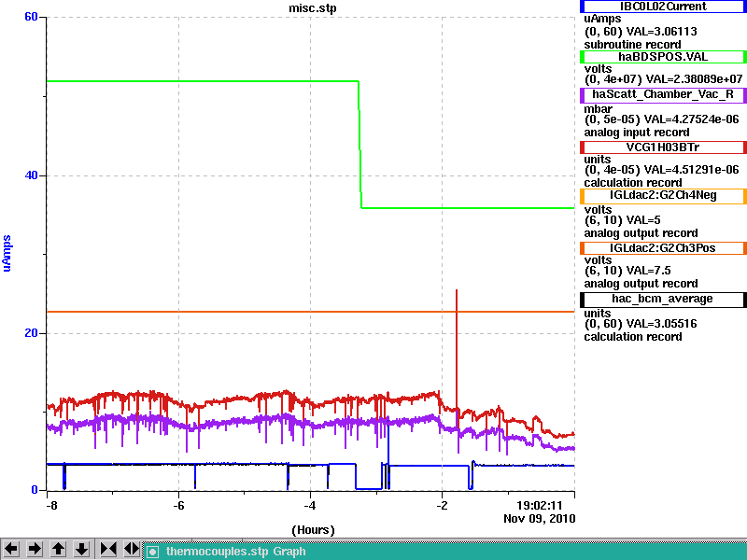Screen dimensions: 747x560
Task: Select the IGLdac2:G2Ch4Neg legend entry
Action: point(663,196)
